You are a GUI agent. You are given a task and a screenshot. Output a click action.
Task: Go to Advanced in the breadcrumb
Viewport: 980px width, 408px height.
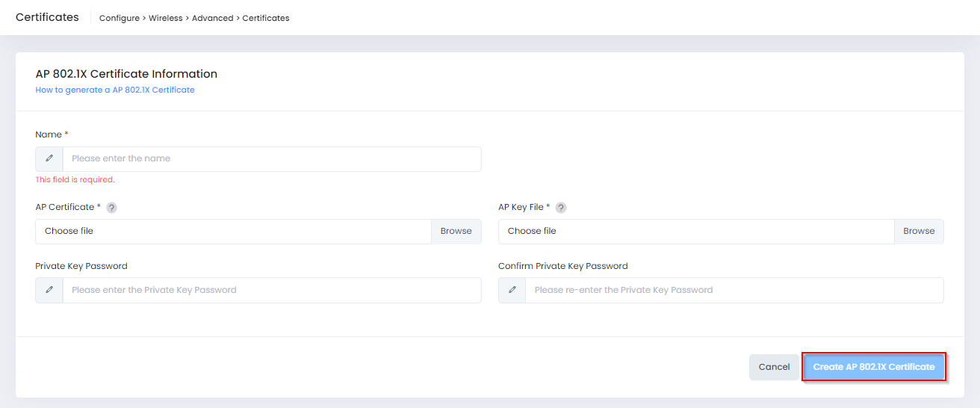pyautogui.click(x=212, y=18)
